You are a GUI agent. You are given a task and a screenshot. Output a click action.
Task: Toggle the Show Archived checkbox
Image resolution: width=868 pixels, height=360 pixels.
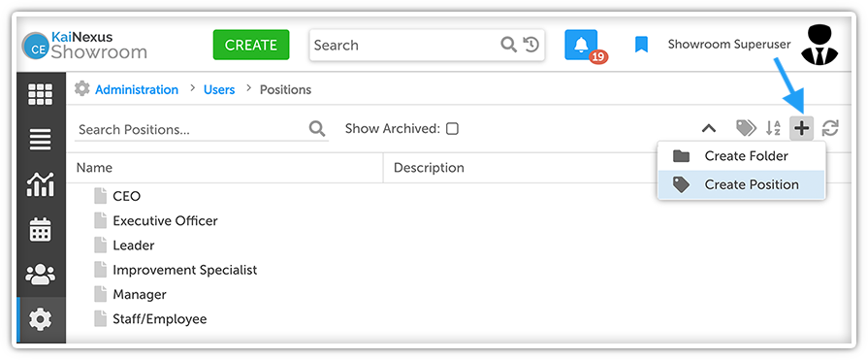[x=452, y=129]
